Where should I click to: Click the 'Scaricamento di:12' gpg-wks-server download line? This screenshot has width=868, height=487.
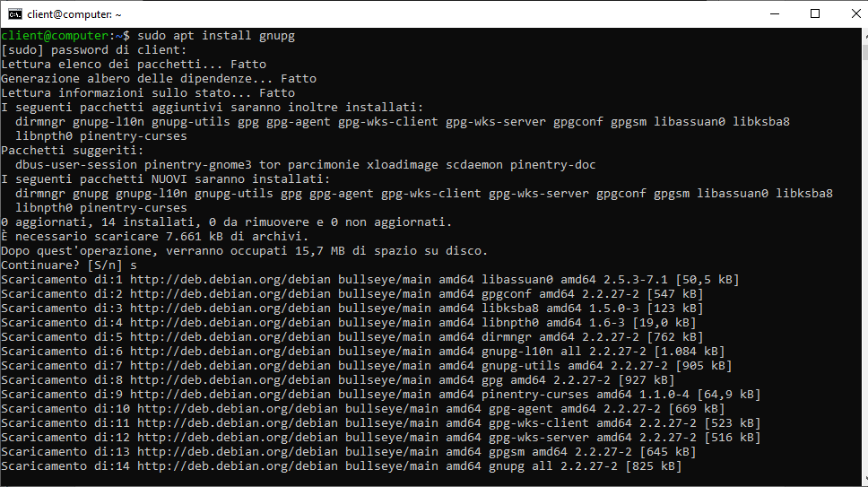[x=381, y=438]
